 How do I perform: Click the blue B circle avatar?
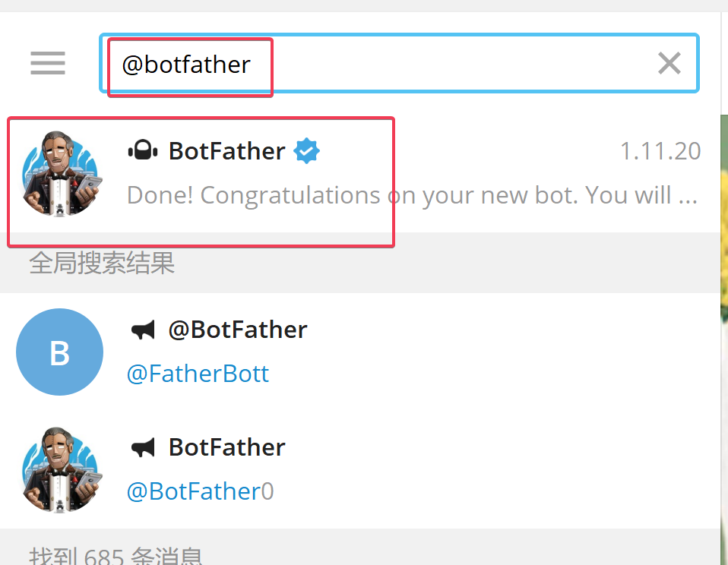(x=59, y=352)
